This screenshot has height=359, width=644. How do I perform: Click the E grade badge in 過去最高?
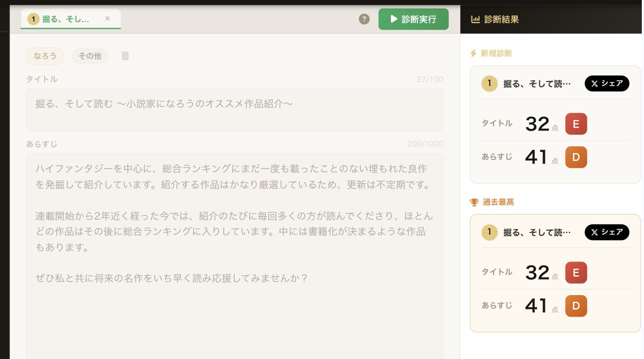click(576, 273)
